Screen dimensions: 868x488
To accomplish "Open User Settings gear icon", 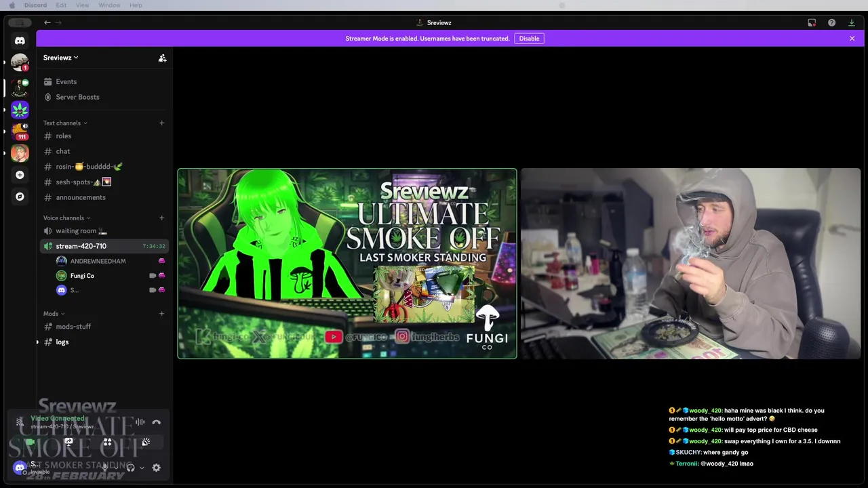I will 156,468.
